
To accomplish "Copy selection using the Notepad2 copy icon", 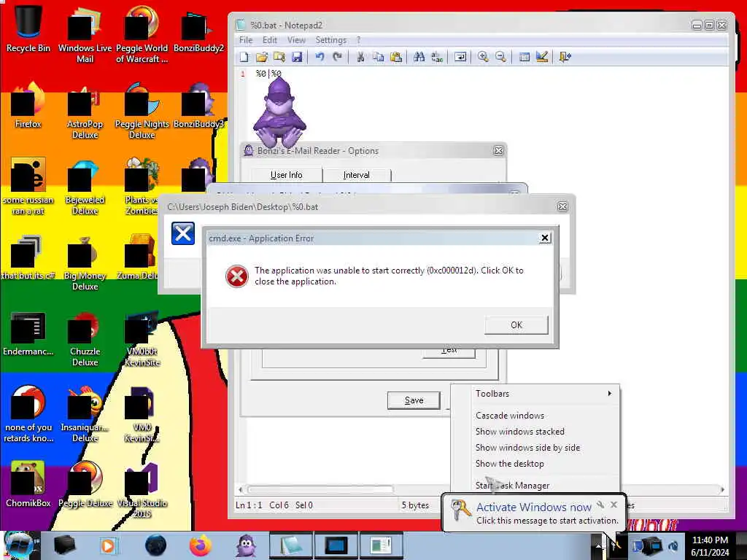I will tap(379, 57).
